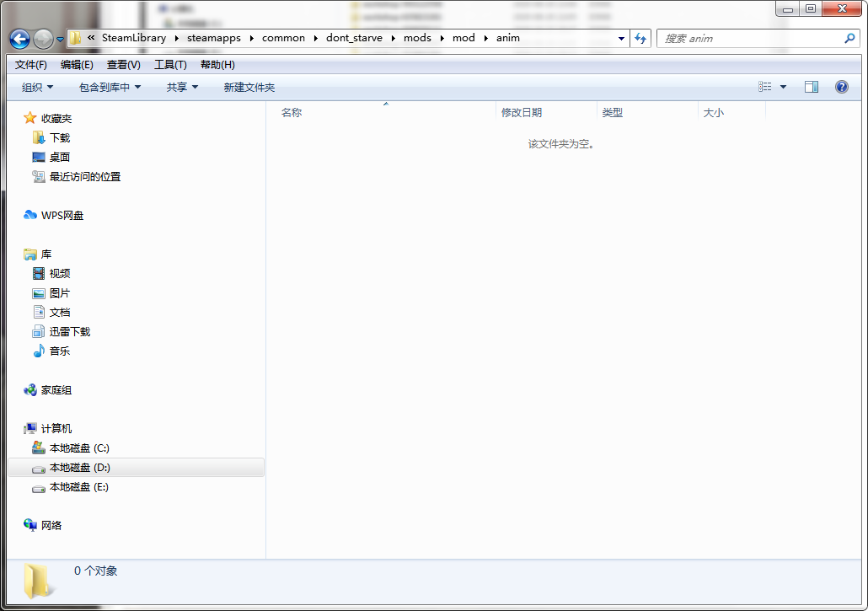868x611 pixels.
Task: Expand the 包含到库中 dropdown
Action: point(110,88)
